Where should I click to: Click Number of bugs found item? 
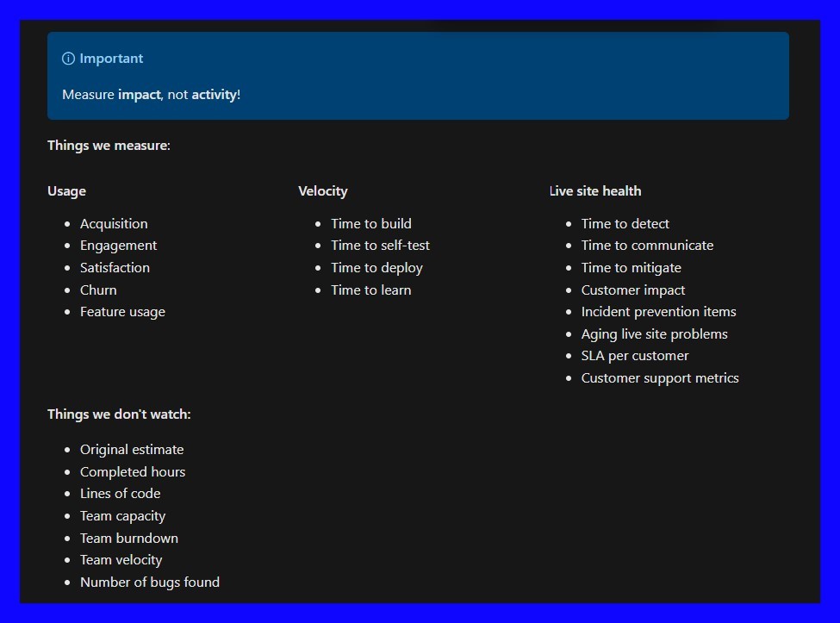pyautogui.click(x=150, y=583)
